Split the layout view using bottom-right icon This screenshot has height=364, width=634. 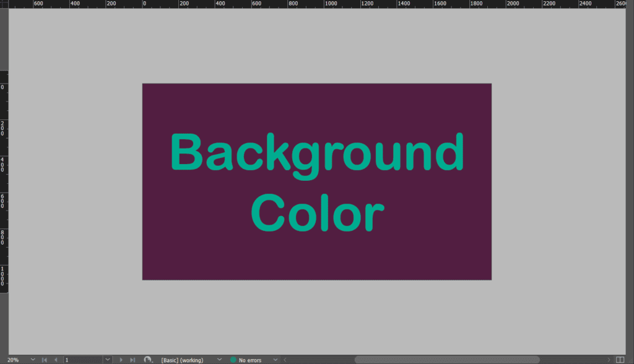click(x=620, y=360)
